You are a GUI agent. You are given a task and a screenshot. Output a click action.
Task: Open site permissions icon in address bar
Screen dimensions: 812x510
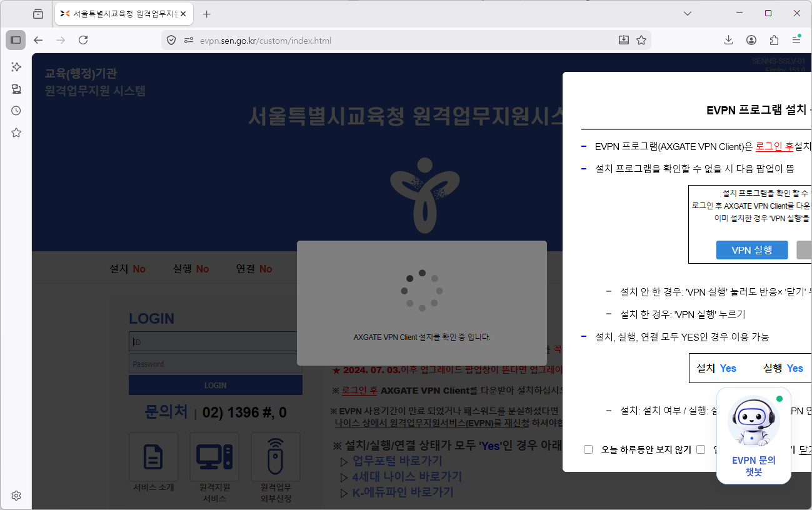coord(189,41)
